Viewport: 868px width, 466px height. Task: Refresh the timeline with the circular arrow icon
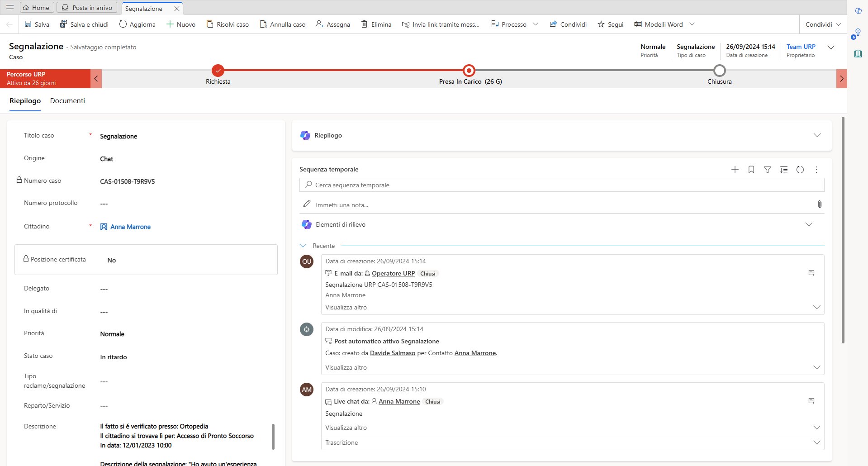pyautogui.click(x=800, y=170)
